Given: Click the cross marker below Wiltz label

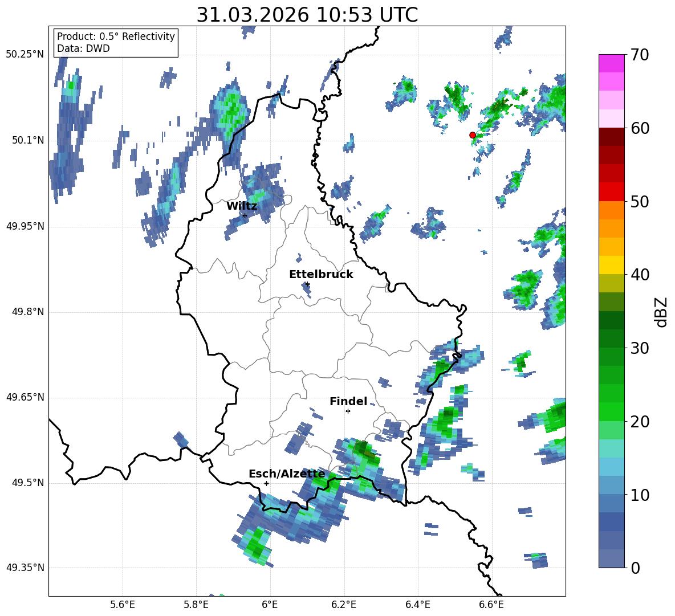Looking at the screenshot, I should pyautogui.click(x=245, y=215).
